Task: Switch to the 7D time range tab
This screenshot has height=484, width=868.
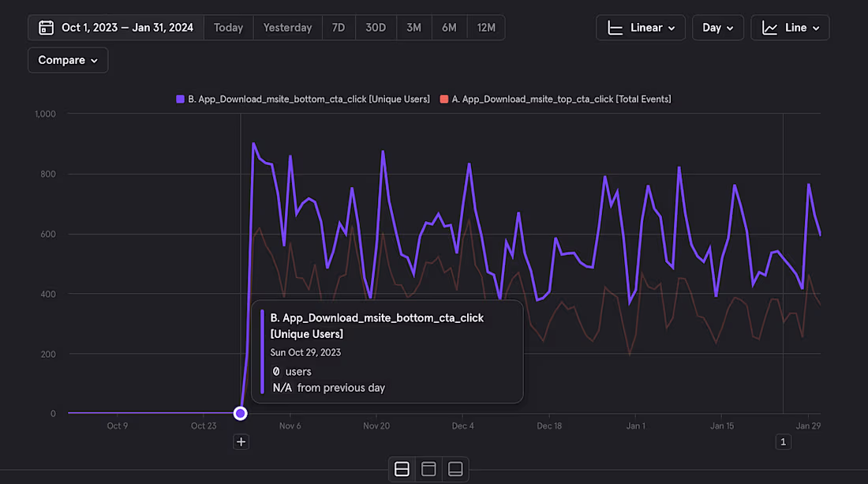Action: 339,27
